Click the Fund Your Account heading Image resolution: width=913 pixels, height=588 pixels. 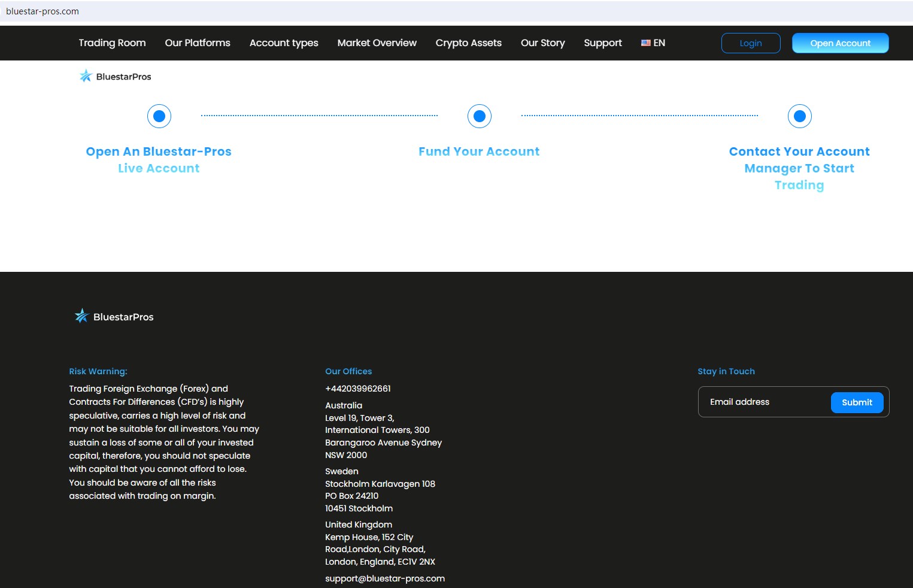pyautogui.click(x=479, y=151)
